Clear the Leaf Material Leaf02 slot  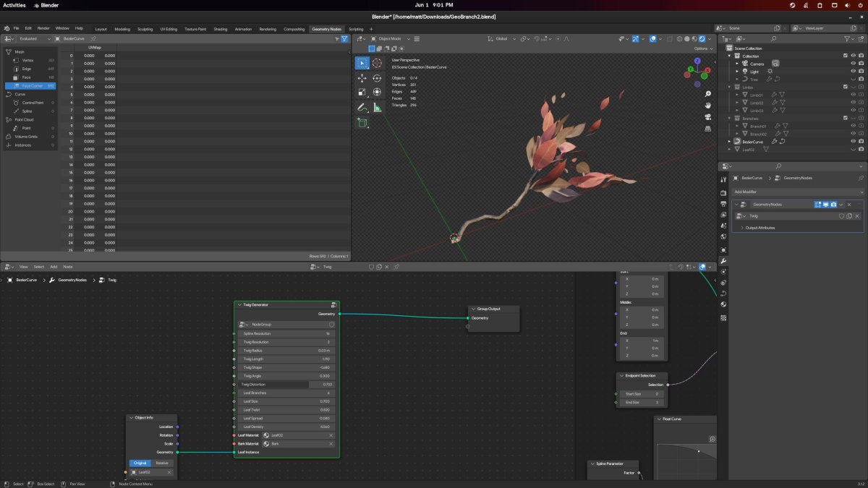(331, 435)
